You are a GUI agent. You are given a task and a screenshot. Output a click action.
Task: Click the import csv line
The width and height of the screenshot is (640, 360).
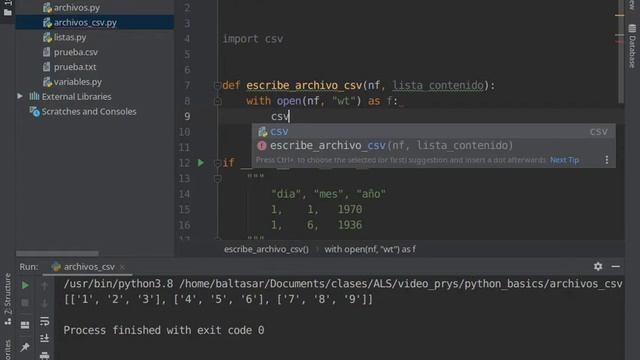click(253, 39)
